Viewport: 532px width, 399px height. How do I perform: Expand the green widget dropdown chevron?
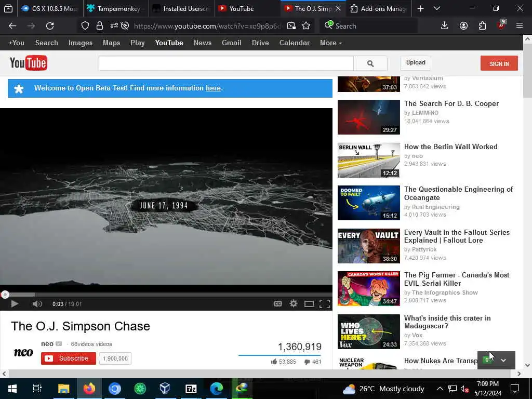pos(503,361)
